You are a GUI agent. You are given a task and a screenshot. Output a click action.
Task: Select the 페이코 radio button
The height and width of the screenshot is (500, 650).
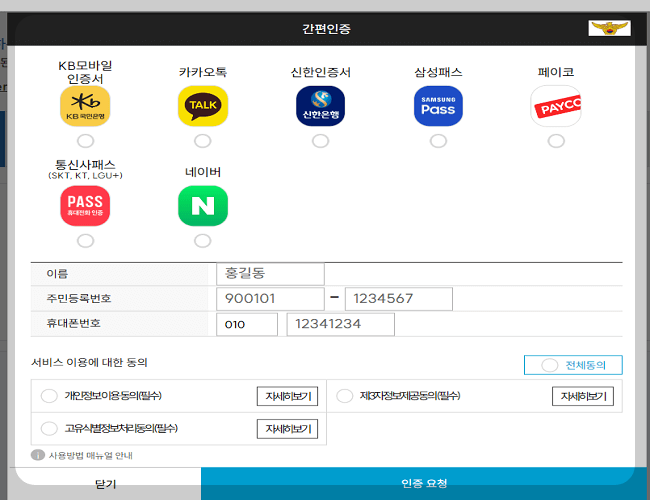(556, 141)
